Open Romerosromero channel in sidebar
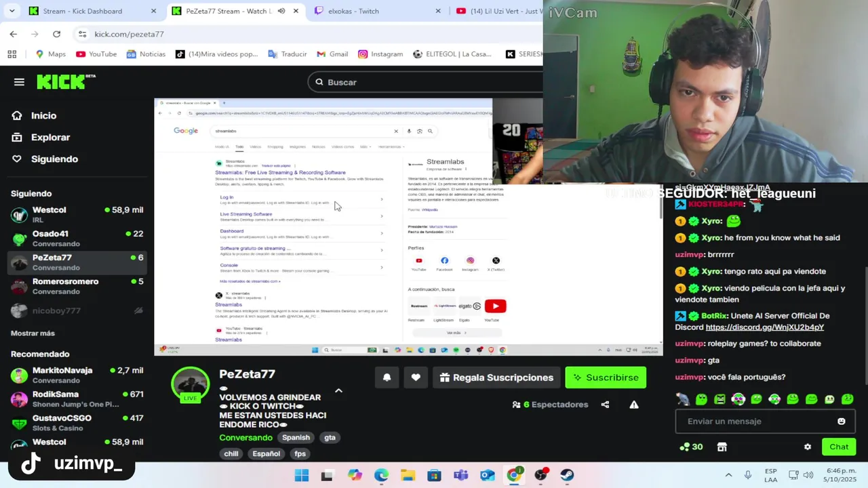 pyautogui.click(x=77, y=286)
